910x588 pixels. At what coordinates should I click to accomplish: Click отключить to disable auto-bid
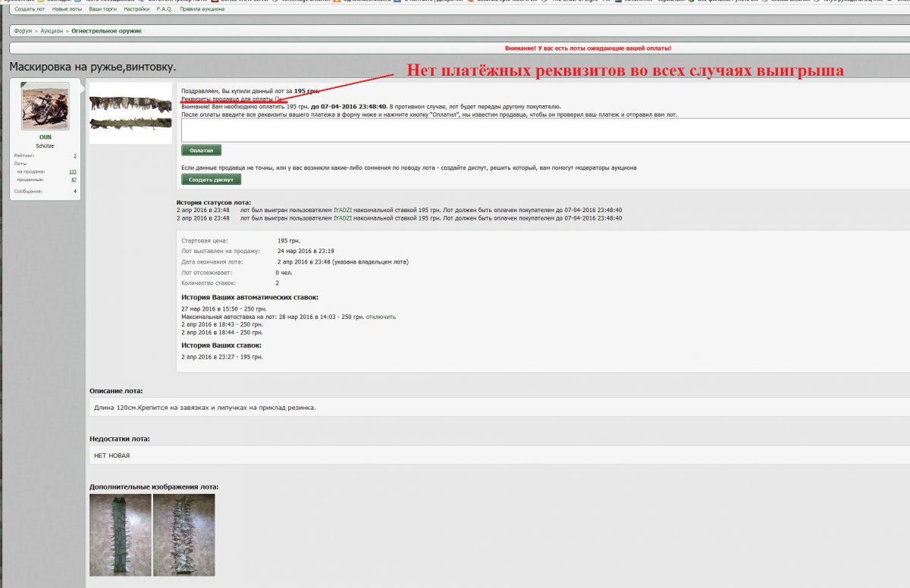[381, 317]
